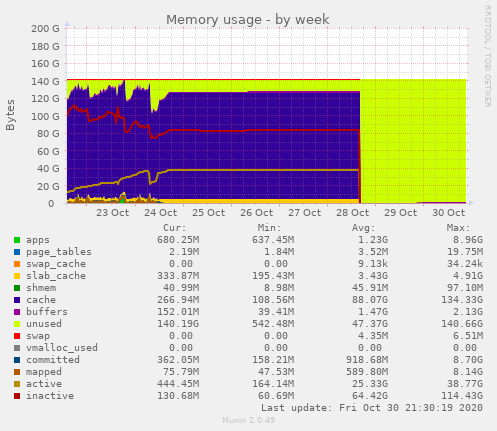Select the cache legend label
The image size is (497, 431).
[41, 300]
